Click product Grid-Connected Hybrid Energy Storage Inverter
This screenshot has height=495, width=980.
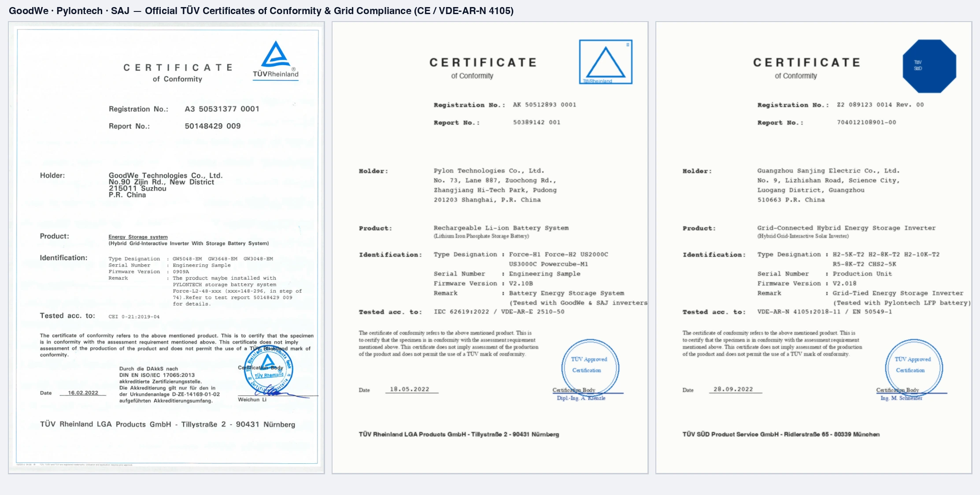847,228
